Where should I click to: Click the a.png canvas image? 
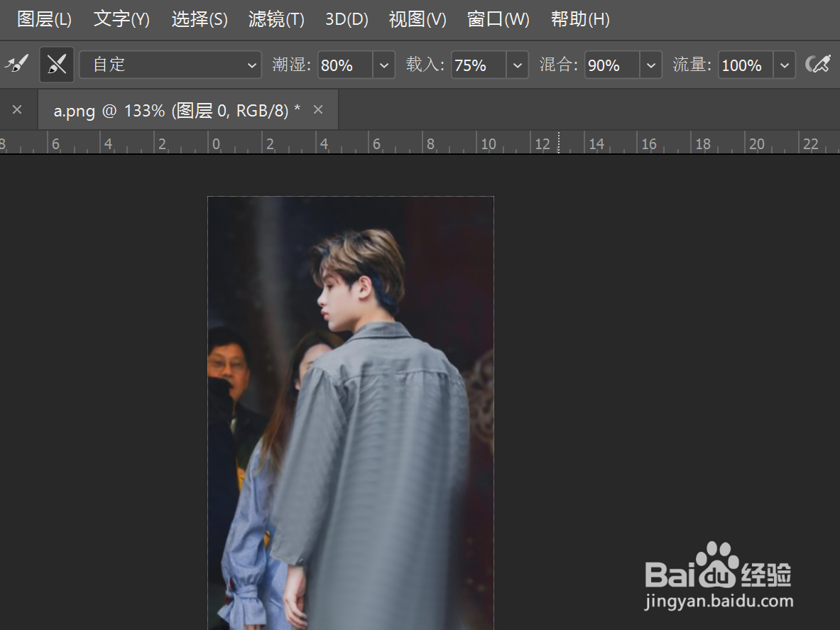[351, 413]
